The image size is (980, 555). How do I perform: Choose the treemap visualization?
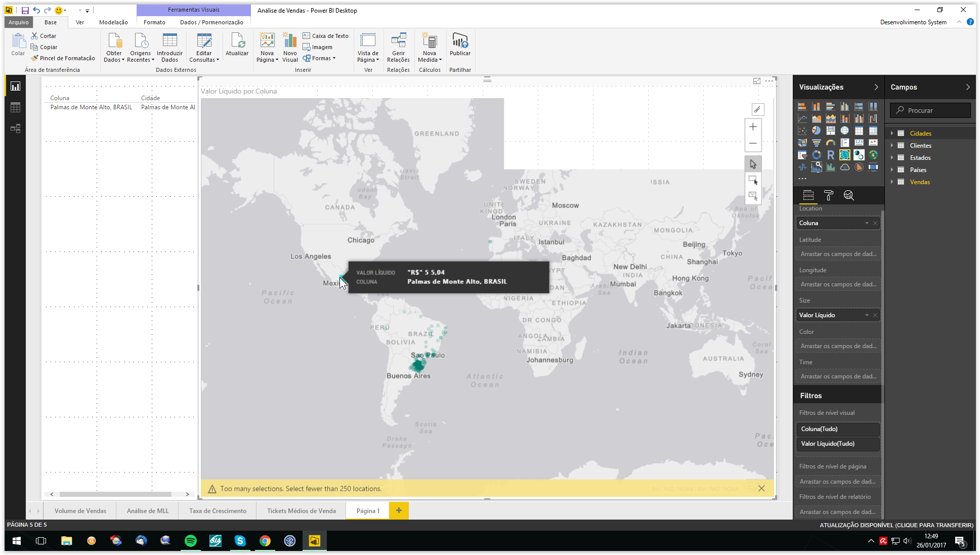pyautogui.click(x=830, y=131)
